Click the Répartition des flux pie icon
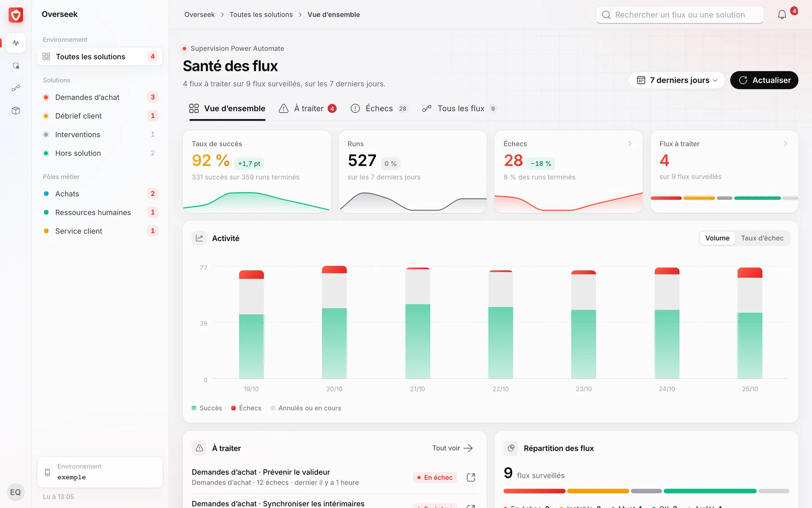Image resolution: width=812 pixels, height=508 pixels. 511,448
